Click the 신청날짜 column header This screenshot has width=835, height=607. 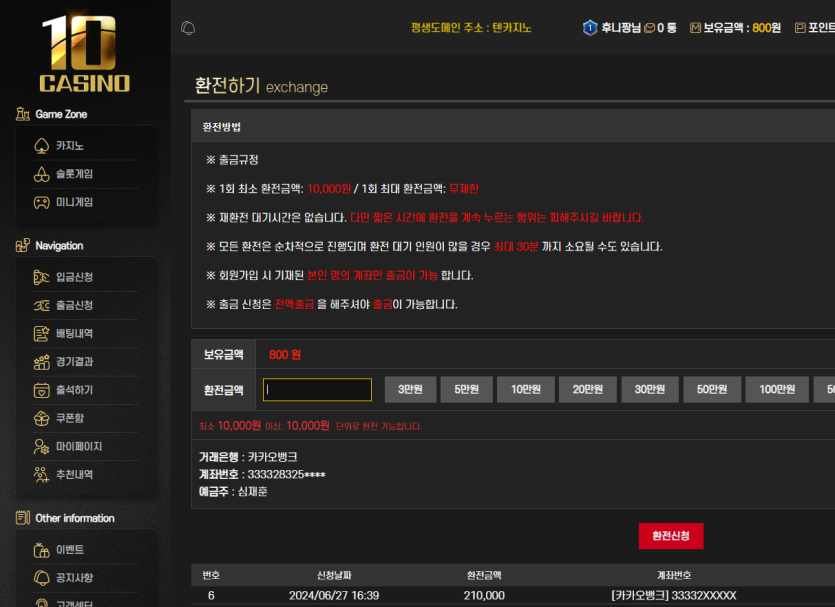coord(334,575)
